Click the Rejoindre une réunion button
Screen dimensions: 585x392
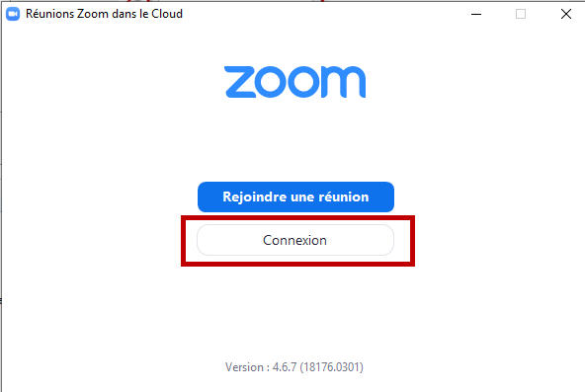[295, 196]
